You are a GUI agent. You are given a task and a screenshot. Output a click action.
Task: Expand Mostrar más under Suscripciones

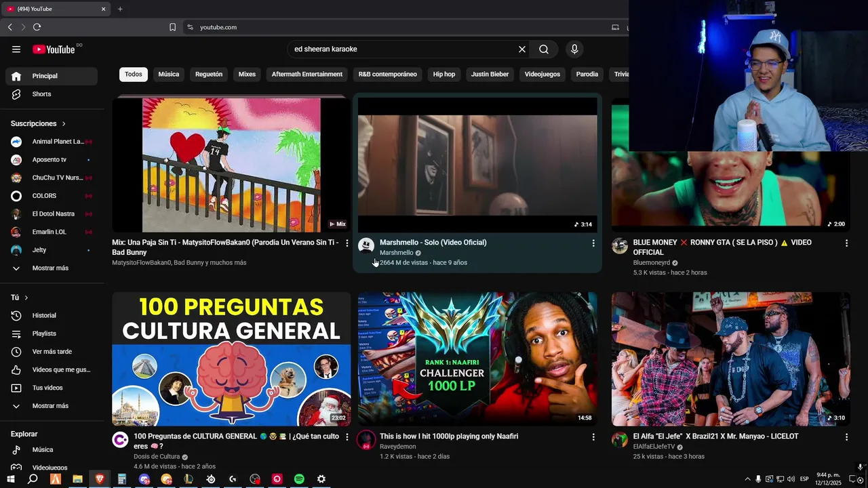[x=52, y=268]
